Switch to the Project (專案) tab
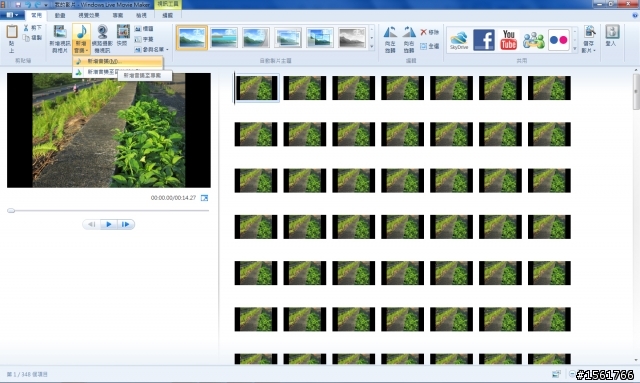The image size is (640, 383). point(118,15)
